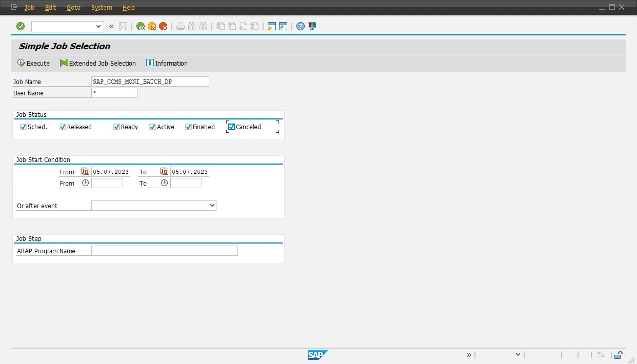637x364 pixels.
Task: Open the Goto menu
Action: coord(73,8)
